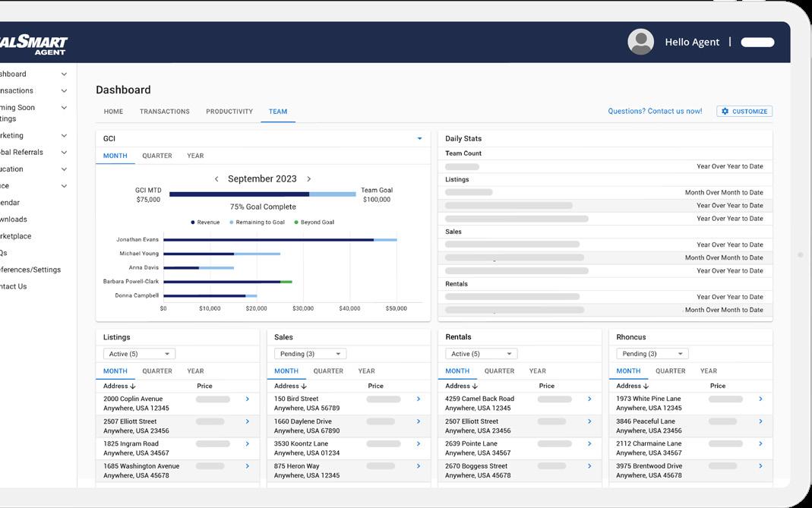Image resolution: width=812 pixels, height=508 pixels.
Task: Open Rentals Active (5) dropdown
Action: 481,354
